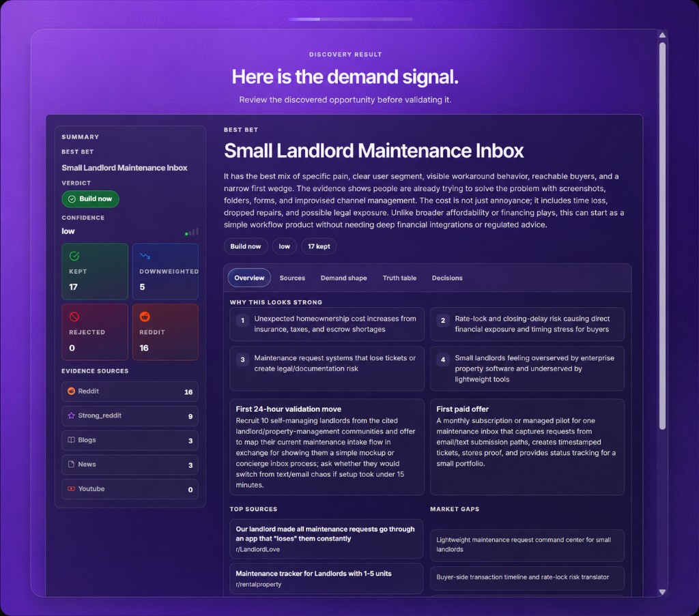
Task: Open the Decisions tab
Action: (447, 278)
